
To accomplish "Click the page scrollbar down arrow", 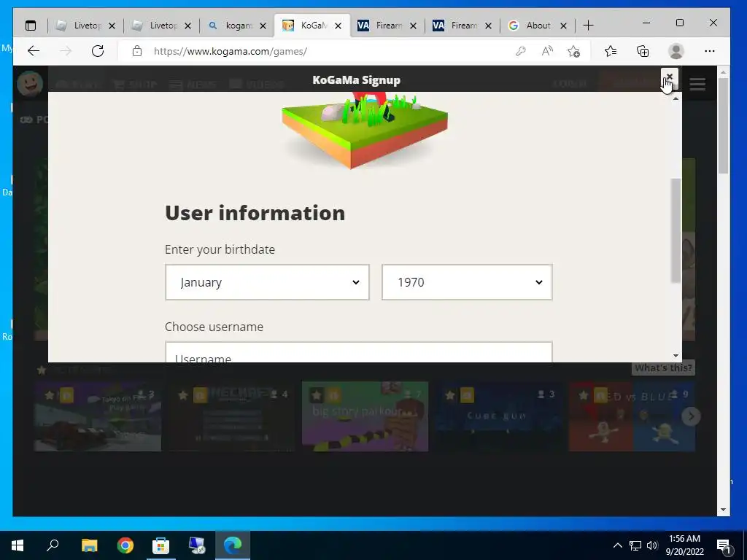I will coord(723,510).
